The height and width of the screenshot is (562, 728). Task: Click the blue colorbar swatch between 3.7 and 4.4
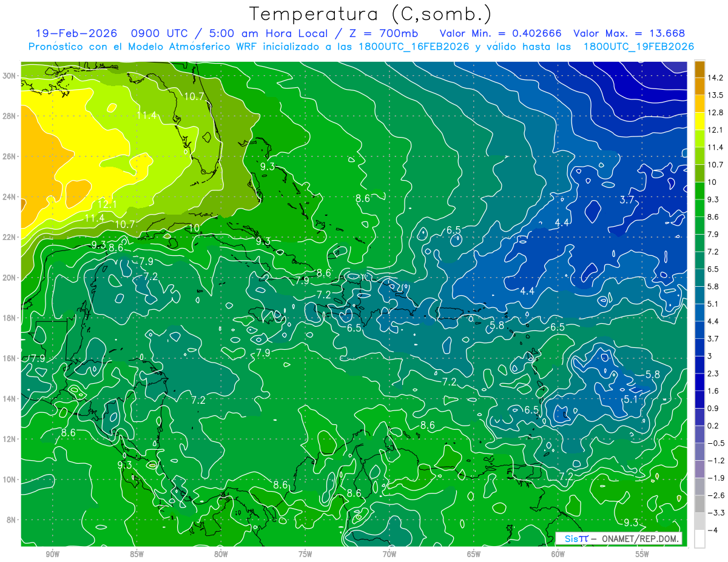pos(699,330)
